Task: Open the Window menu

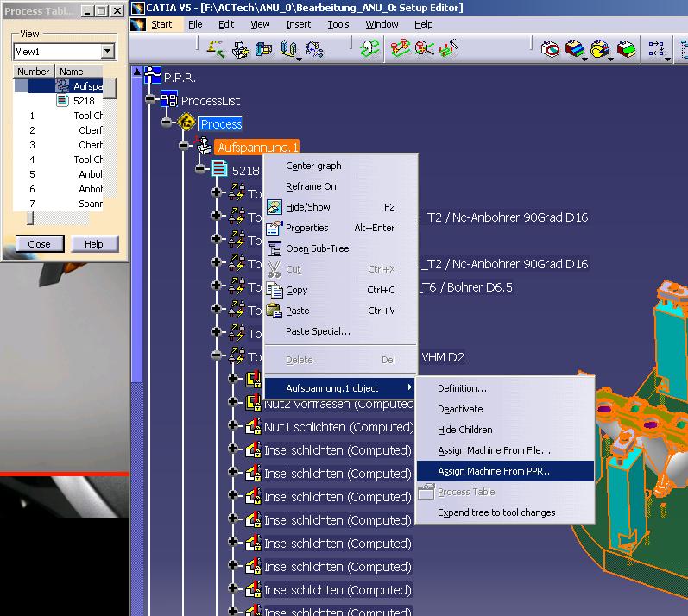Action: tap(382, 24)
